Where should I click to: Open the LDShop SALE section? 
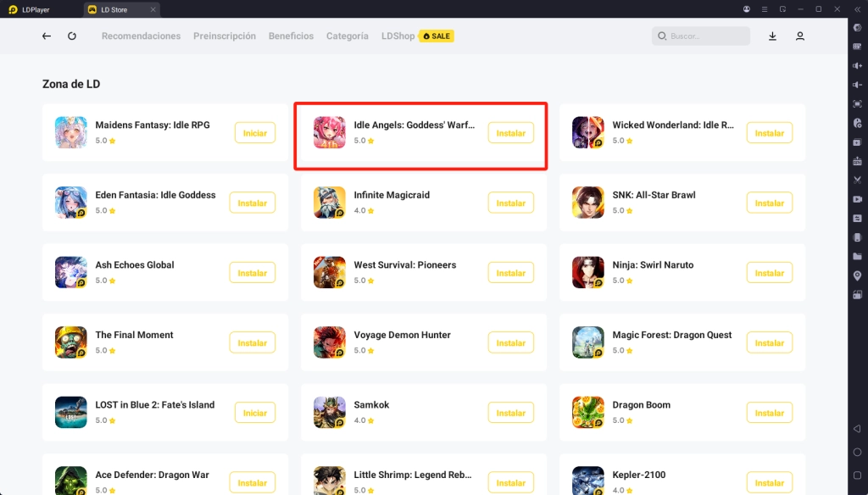417,36
